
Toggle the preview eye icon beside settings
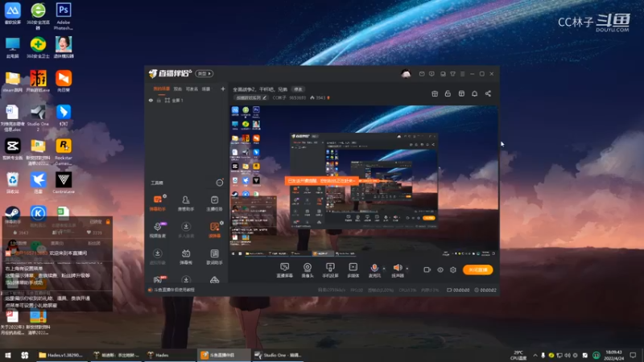pyautogui.click(x=440, y=269)
